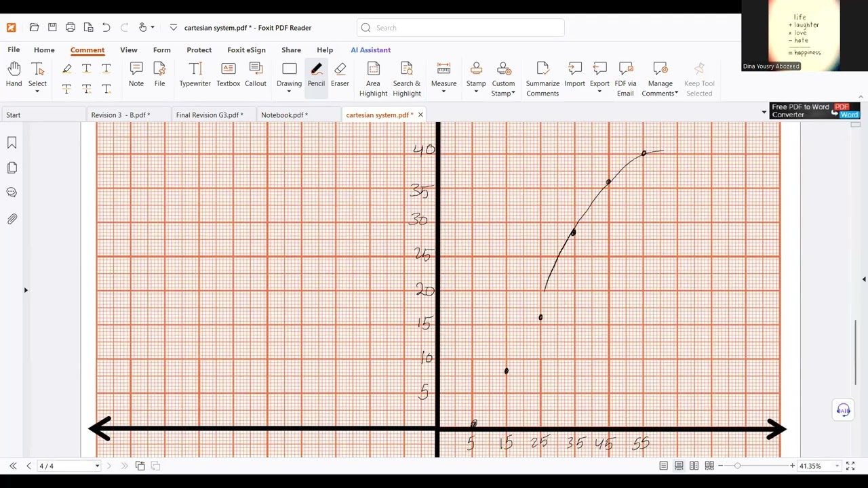Screen dimensions: 868x488
Task: Click the zoom slider handle
Action: click(737, 466)
